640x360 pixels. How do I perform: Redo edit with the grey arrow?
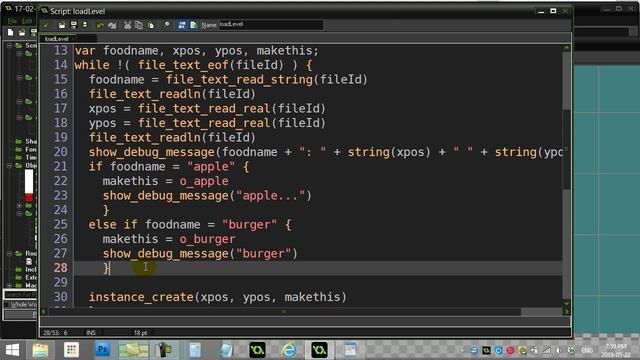(112, 25)
